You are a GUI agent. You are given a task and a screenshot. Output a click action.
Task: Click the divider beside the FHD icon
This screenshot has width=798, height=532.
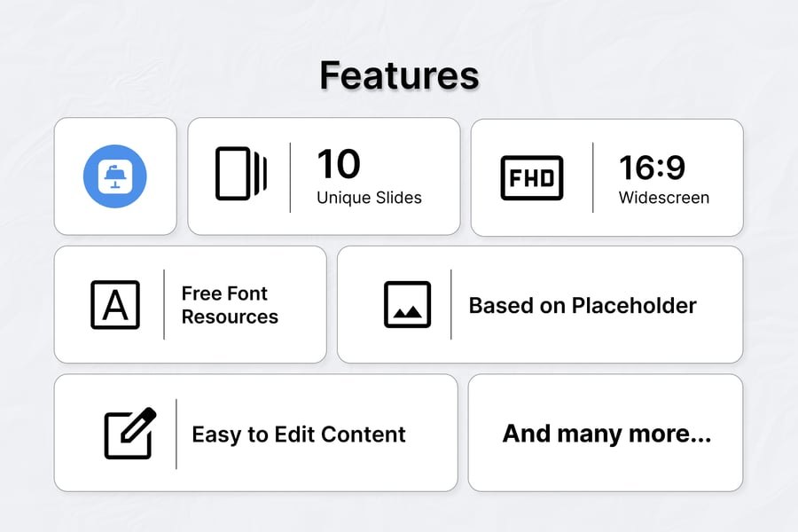tap(593, 176)
